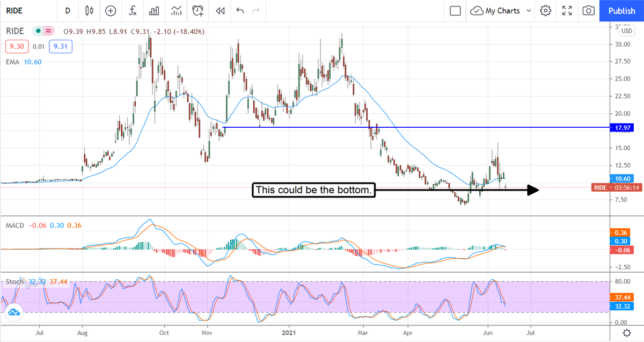Open the select layout square dropdown
This screenshot has height=342, width=644.
(x=456, y=11)
